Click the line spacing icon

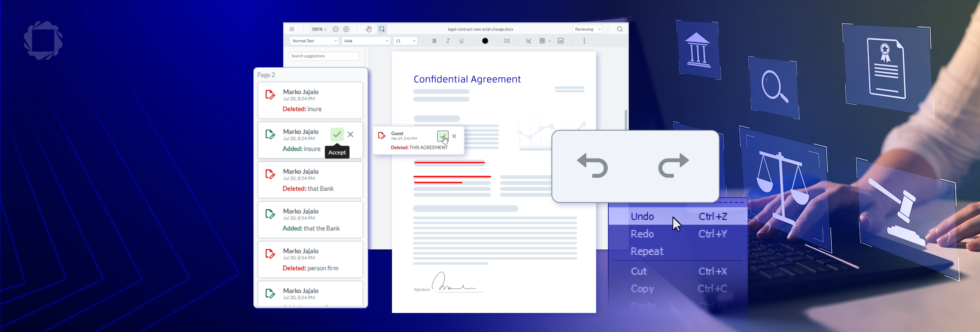pos(507,41)
